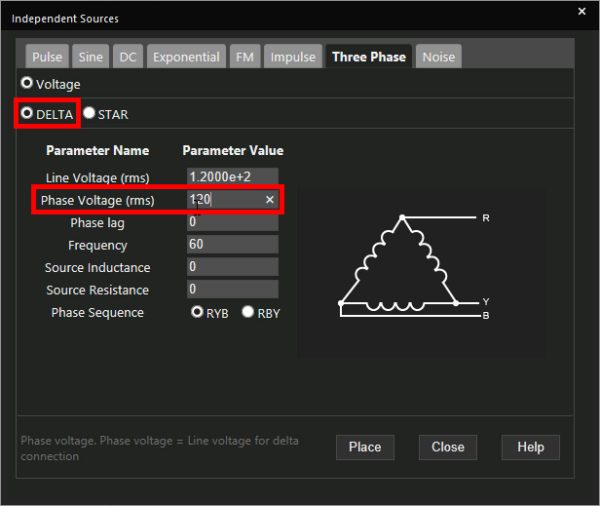
Task: Open the FM tab
Action: point(245,57)
